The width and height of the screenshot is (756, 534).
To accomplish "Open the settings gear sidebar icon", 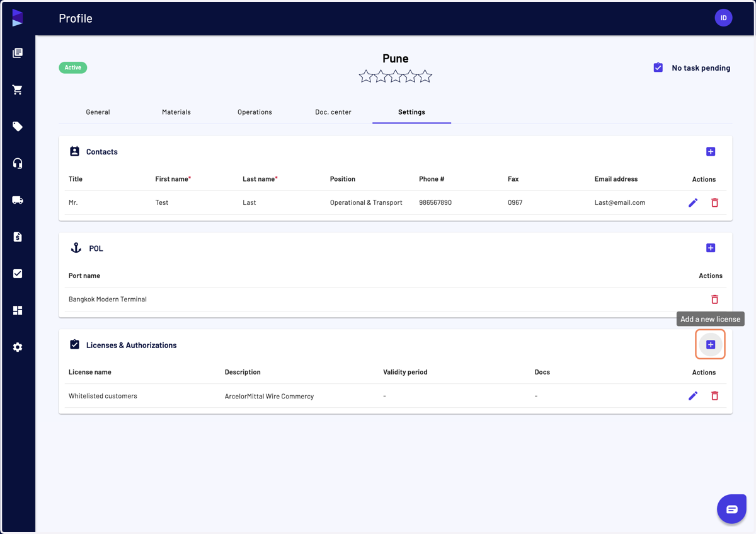I will pos(18,347).
